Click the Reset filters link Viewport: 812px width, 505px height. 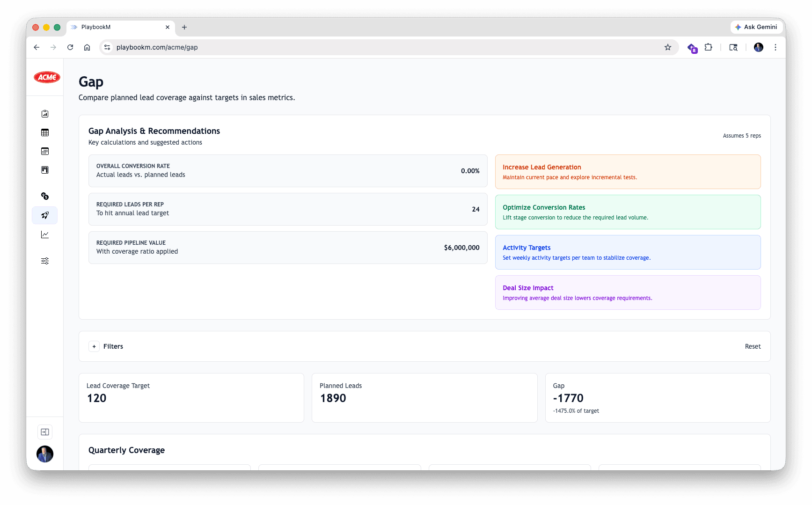(x=753, y=346)
